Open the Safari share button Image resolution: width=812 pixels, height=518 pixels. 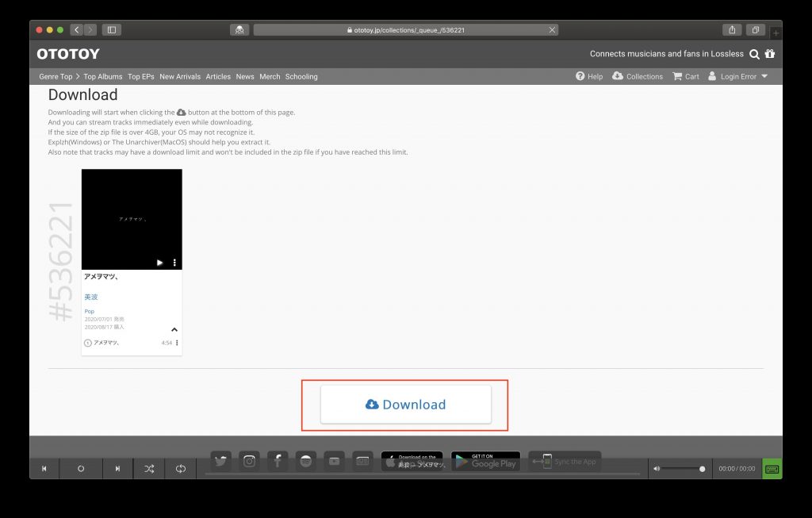coord(732,30)
